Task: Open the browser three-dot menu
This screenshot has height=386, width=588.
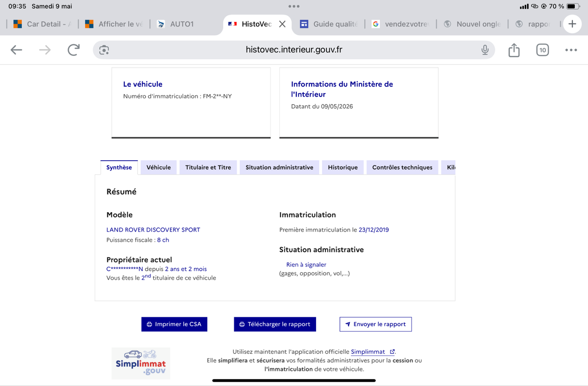Action: (x=571, y=50)
